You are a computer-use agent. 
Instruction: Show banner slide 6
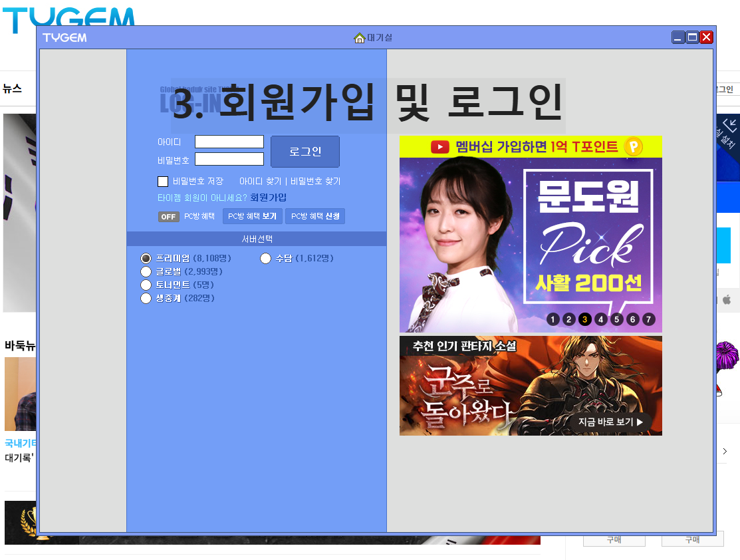click(633, 320)
